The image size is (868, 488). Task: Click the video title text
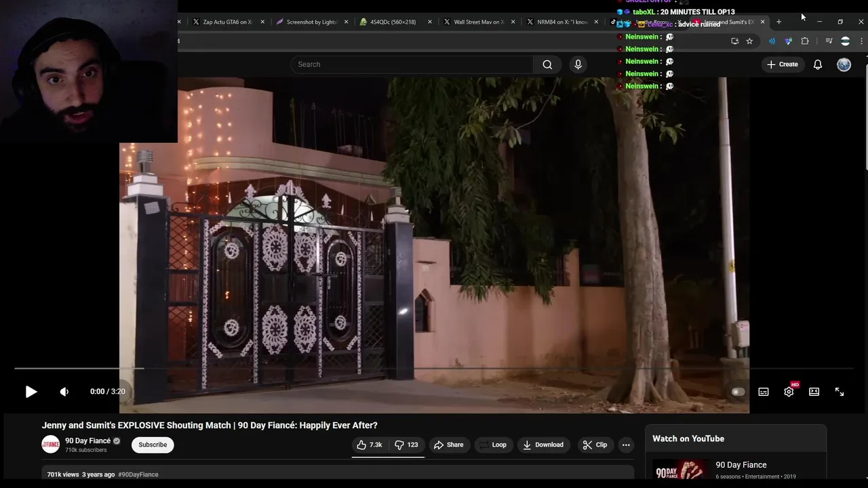pyautogui.click(x=210, y=426)
